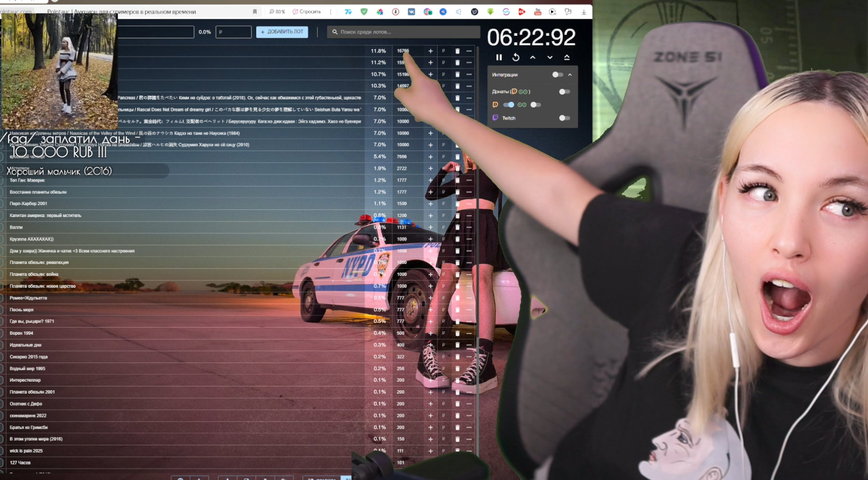Select the Круэлла АХАХАХАХ)) lot name
868x480 pixels.
(32, 239)
